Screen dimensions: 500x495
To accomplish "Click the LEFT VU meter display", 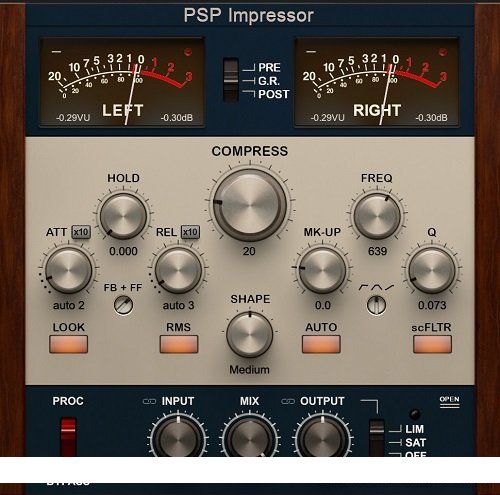I will [122, 82].
